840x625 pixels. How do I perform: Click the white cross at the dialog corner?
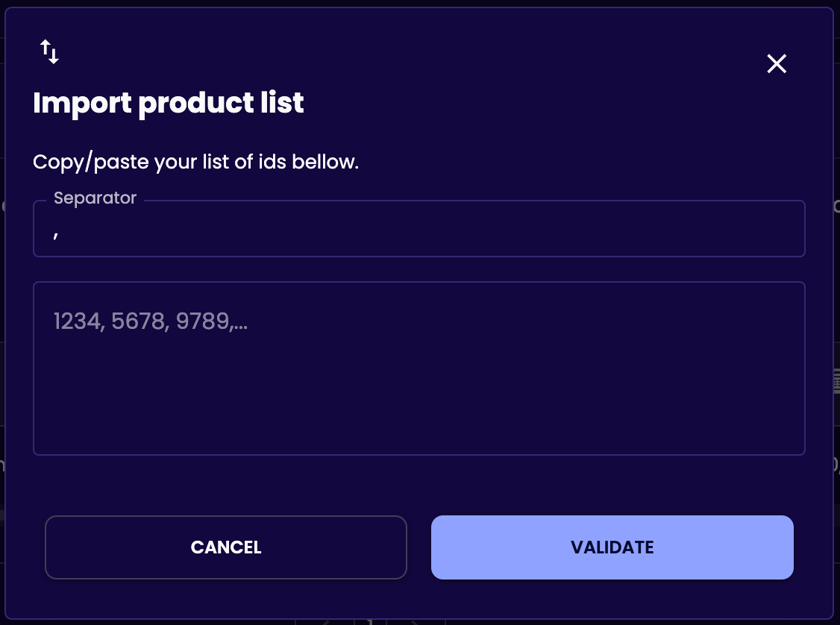[777, 63]
